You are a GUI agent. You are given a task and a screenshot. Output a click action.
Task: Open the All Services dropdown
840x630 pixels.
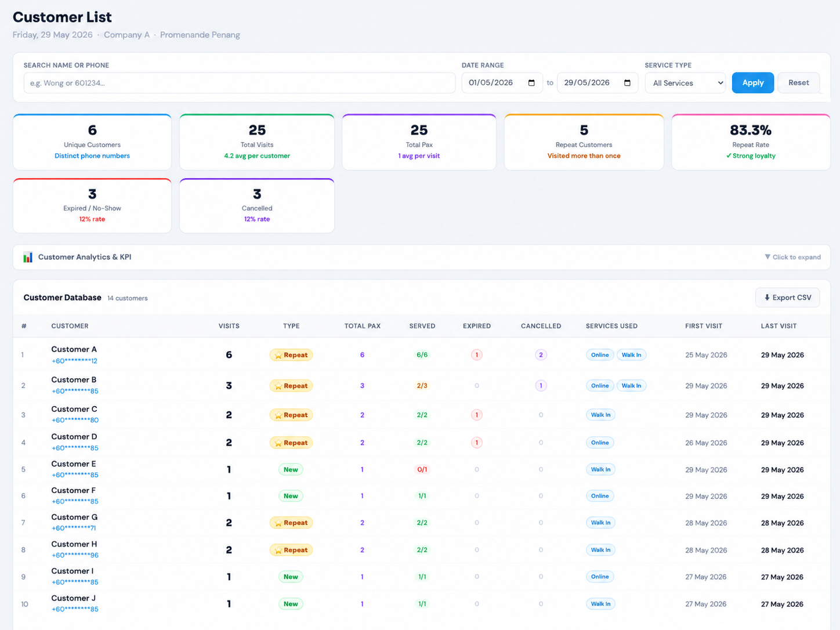coord(685,83)
